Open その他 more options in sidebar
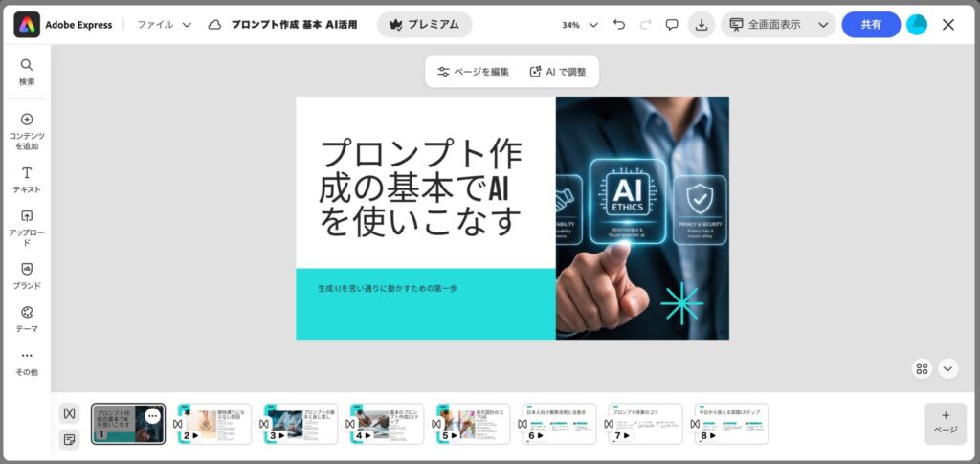Viewport: 980px width, 464px height. coord(26,363)
